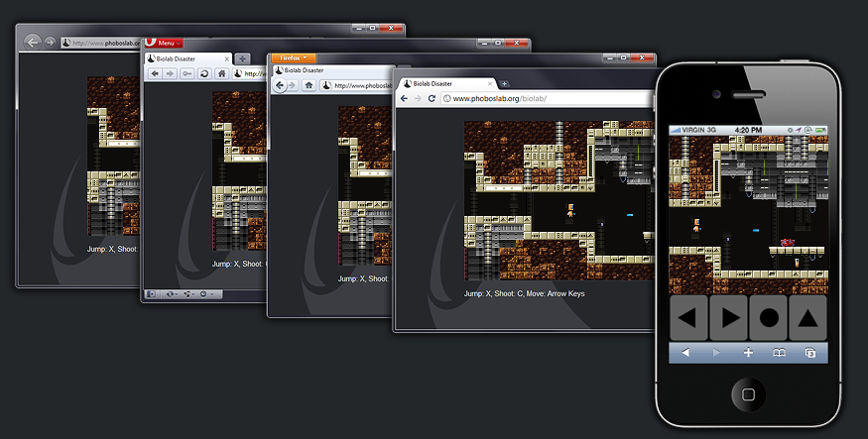Viewport: 868px width, 439px height.
Task: Click the Internet Explorer address bar
Action: 100,43
